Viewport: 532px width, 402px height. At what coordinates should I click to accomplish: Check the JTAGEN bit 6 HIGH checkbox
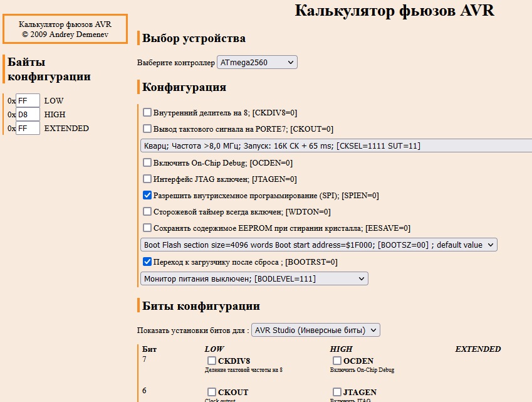tap(337, 392)
